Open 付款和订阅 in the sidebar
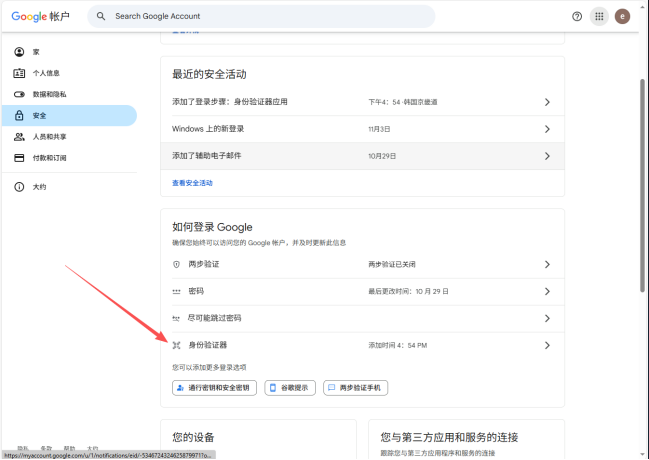Screen dimensions: 649x460 49,158
